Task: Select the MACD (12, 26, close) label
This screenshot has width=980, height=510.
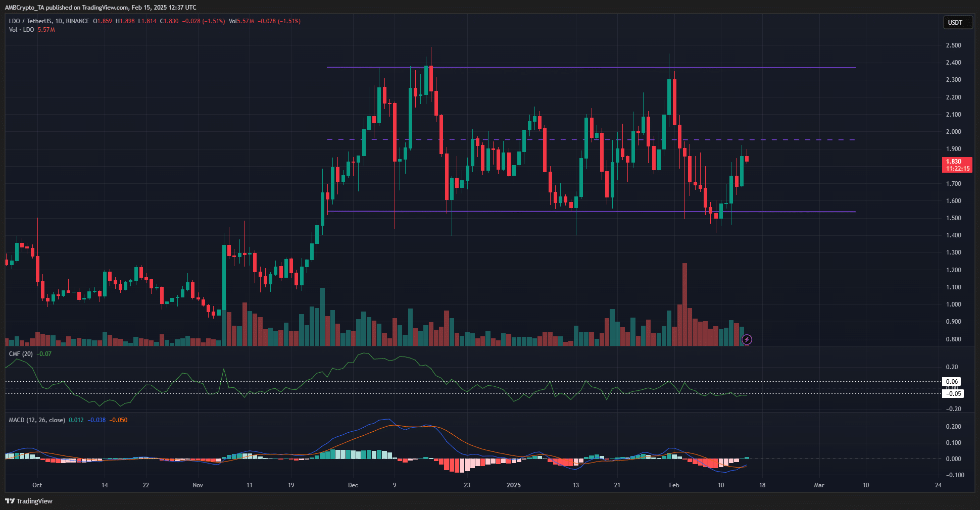Action: click(37, 420)
